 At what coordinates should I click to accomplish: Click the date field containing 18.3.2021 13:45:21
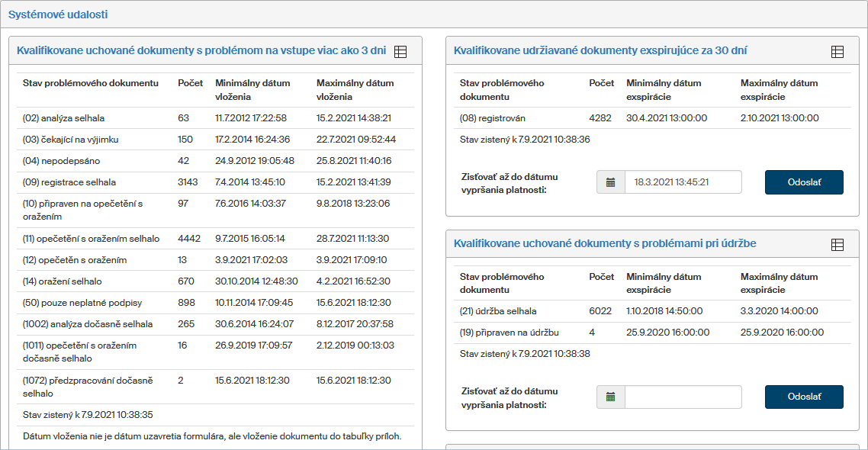point(683,182)
